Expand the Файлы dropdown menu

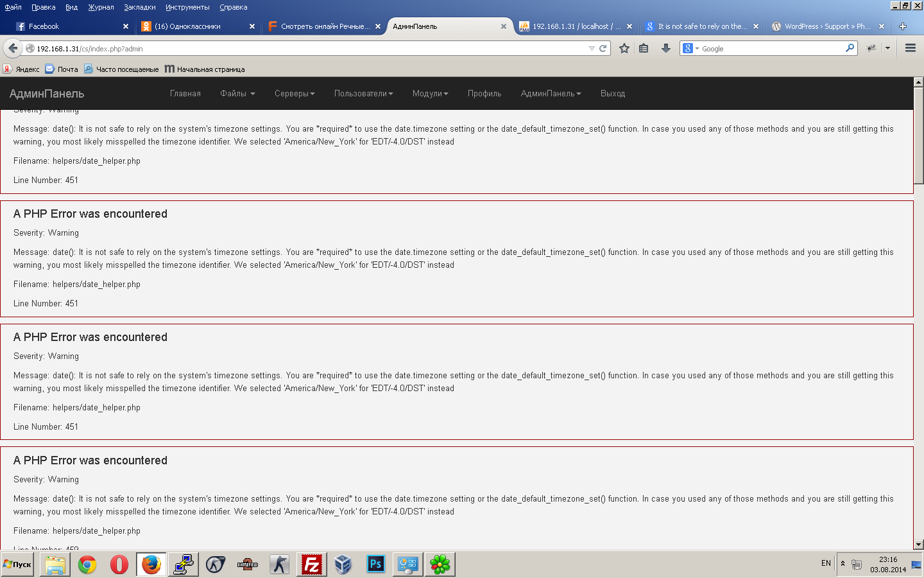click(237, 94)
